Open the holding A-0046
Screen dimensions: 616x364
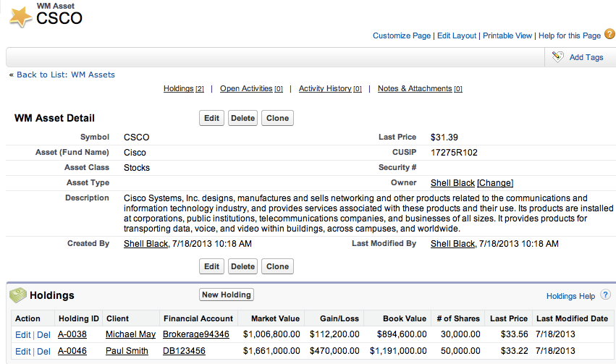pos(72,351)
